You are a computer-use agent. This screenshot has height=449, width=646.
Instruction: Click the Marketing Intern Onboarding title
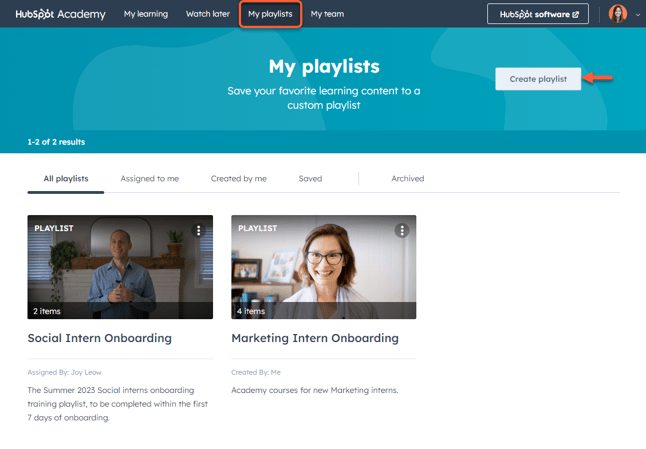tap(314, 338)
